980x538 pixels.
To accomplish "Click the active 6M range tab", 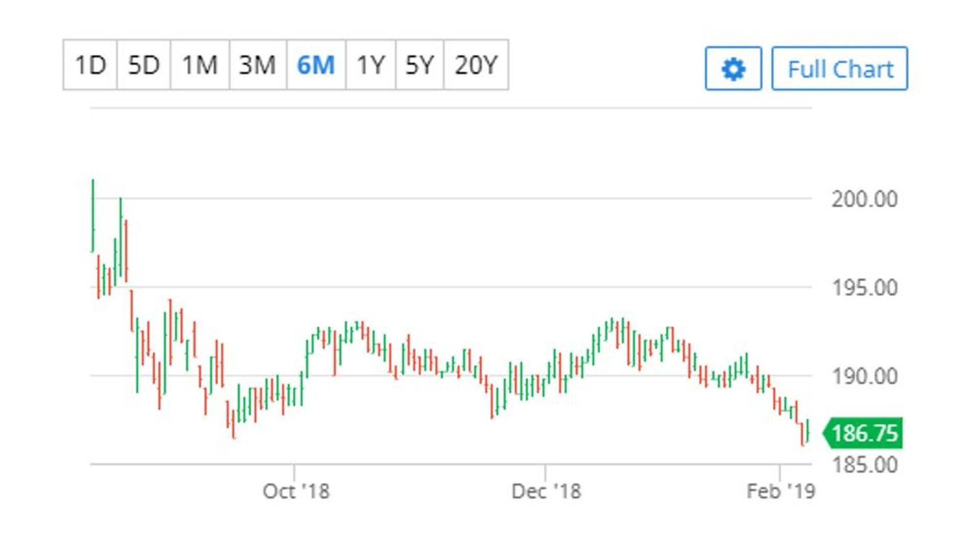I will pos(316,65).
